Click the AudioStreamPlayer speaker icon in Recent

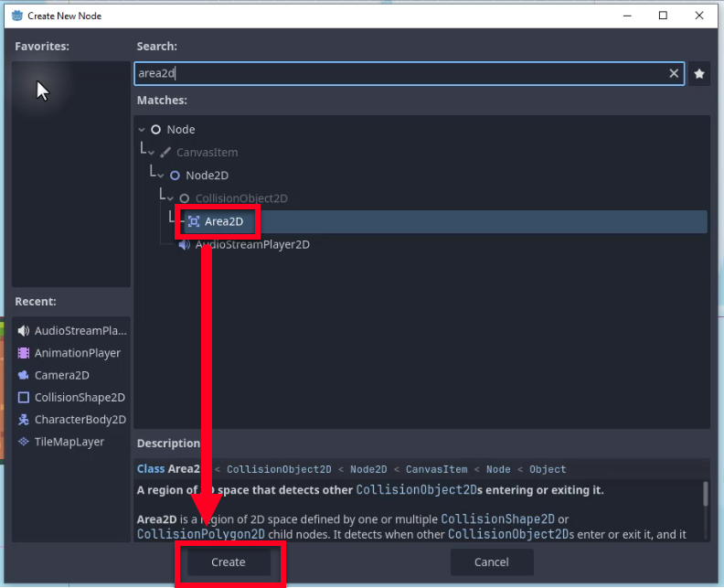point(23,331)
